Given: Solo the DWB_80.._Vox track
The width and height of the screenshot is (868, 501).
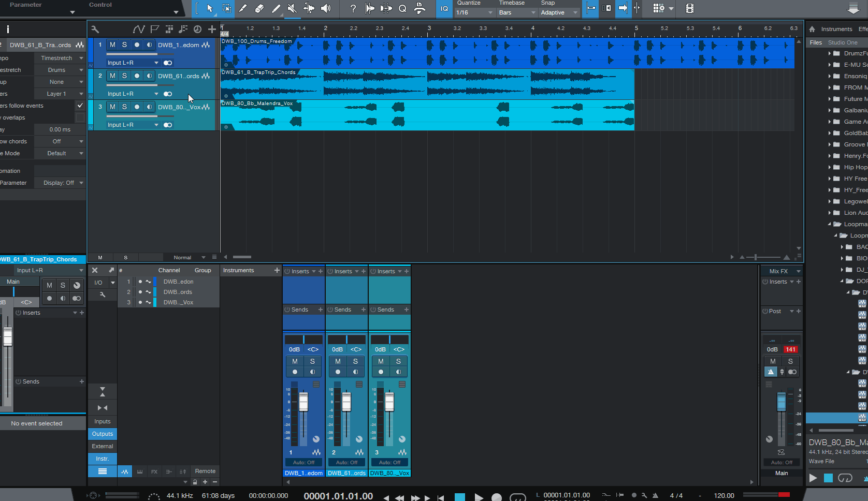Looking at the screenshot, I should [x=124, y=107].
